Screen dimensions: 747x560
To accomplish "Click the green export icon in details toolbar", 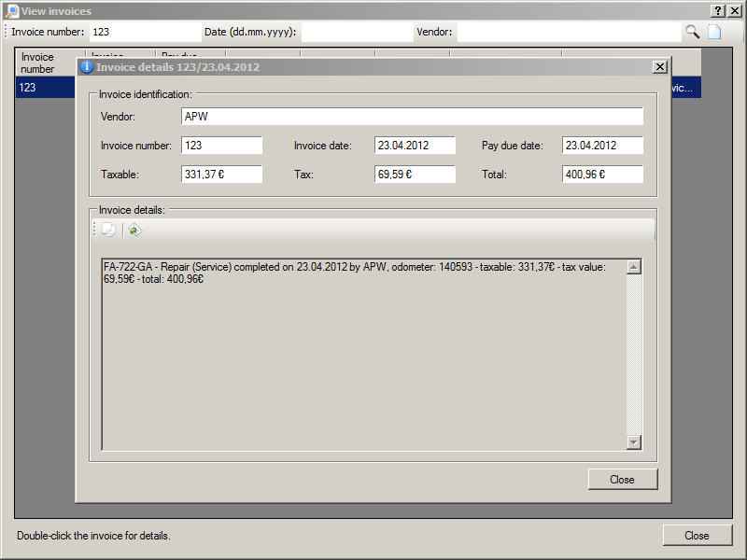I will coord(134,230).
